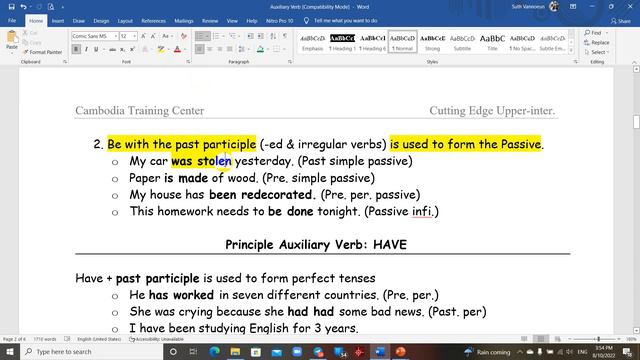Expand the text highlight color dropdown arrow
This screenshot has height=360, width=640.
168,49
